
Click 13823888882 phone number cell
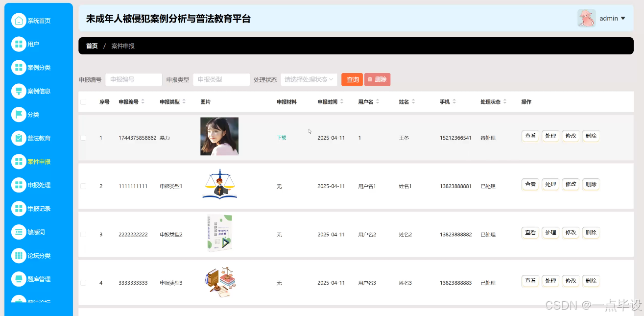[x=455, y=235]
